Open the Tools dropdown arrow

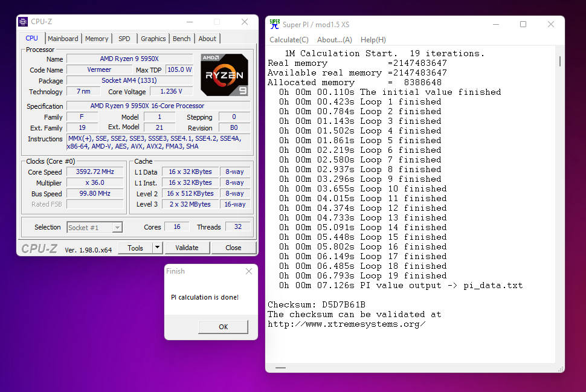(157, 248)
